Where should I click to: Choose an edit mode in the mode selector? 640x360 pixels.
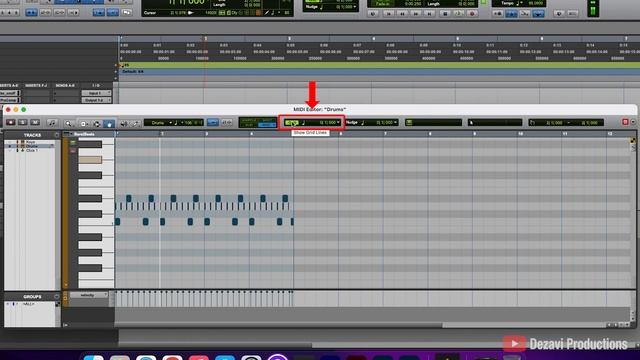pos(258,122)
